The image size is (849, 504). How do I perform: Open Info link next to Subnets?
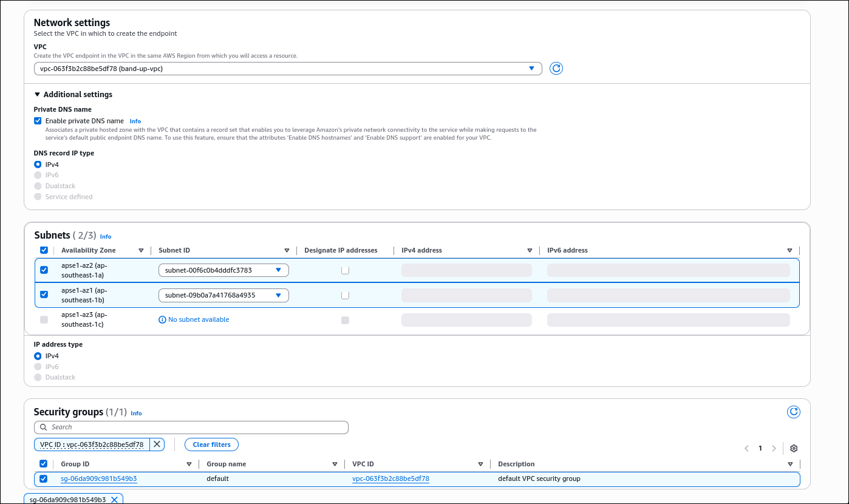106,236
